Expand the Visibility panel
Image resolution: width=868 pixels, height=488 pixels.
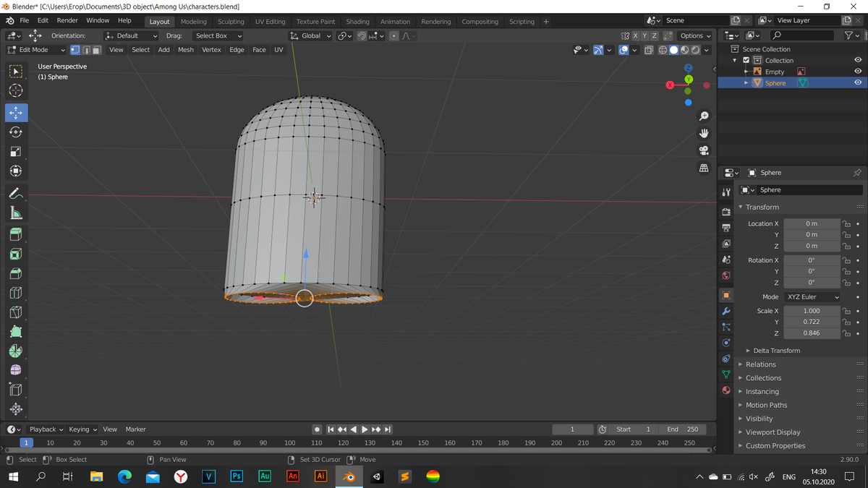click(759, 419)
